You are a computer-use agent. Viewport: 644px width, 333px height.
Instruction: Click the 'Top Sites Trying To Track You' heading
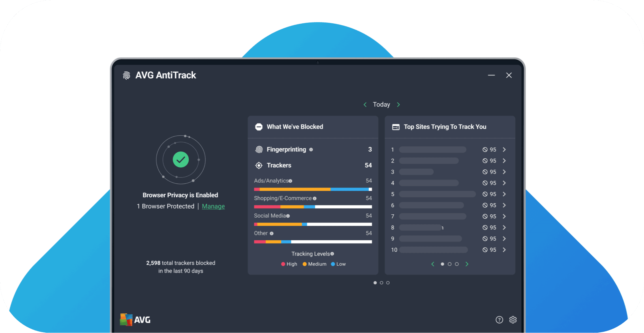[x=445, y=127]
